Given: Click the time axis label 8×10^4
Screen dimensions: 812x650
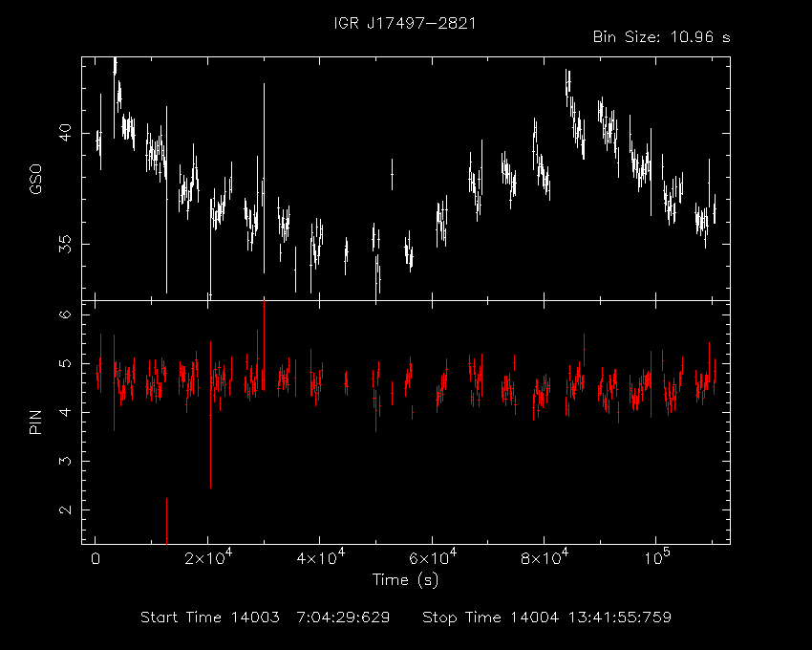Looking at the screenshot, I should [545, 557].
